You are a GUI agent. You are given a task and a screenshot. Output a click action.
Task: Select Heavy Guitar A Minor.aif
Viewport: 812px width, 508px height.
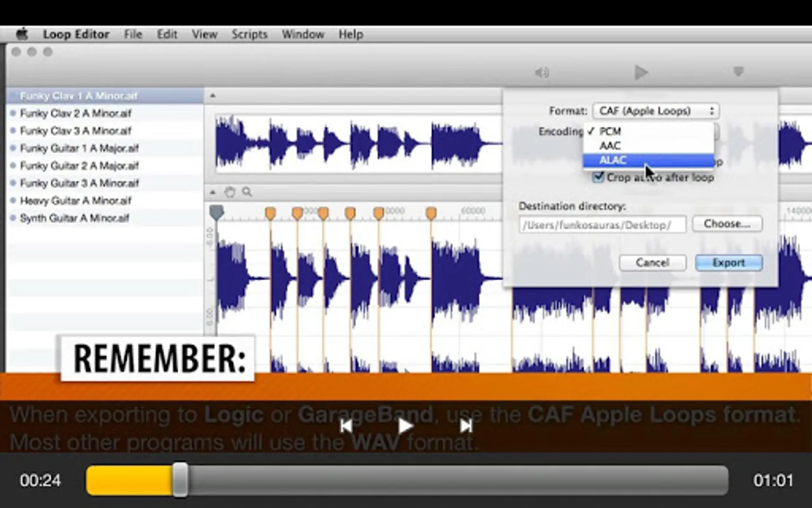(105, 201)
